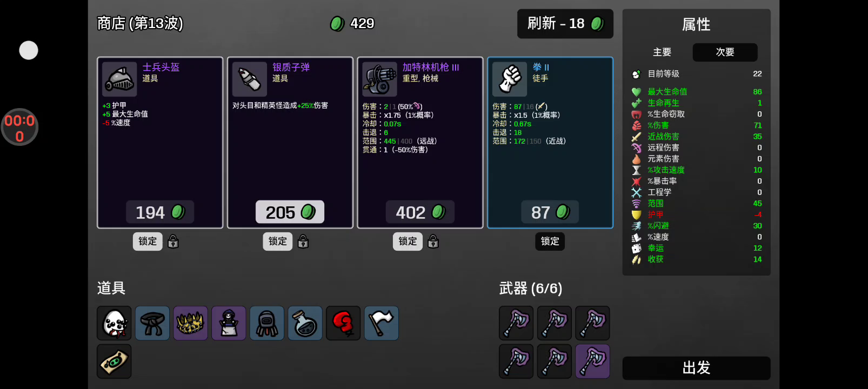Click the 加特林机枪 III weapon icon

379,79
